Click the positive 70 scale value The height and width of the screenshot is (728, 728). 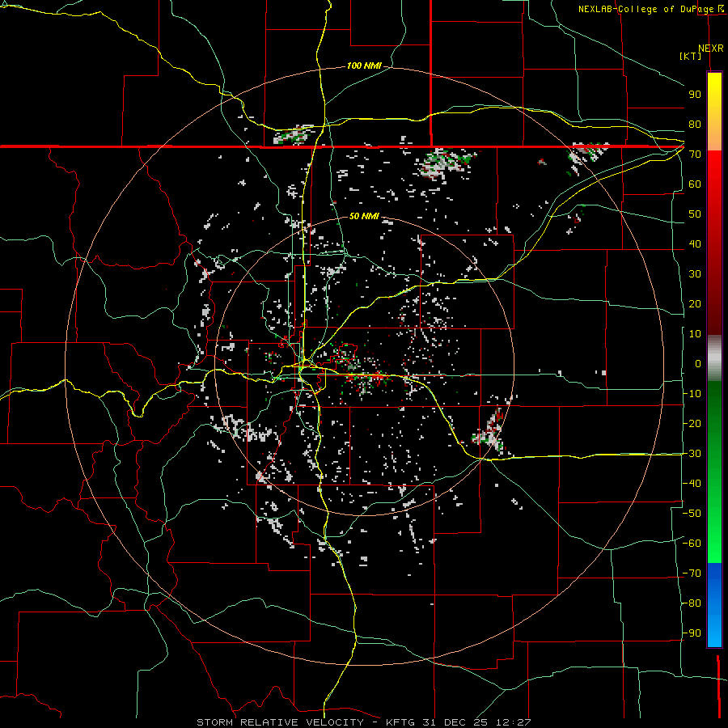point(695,154)
